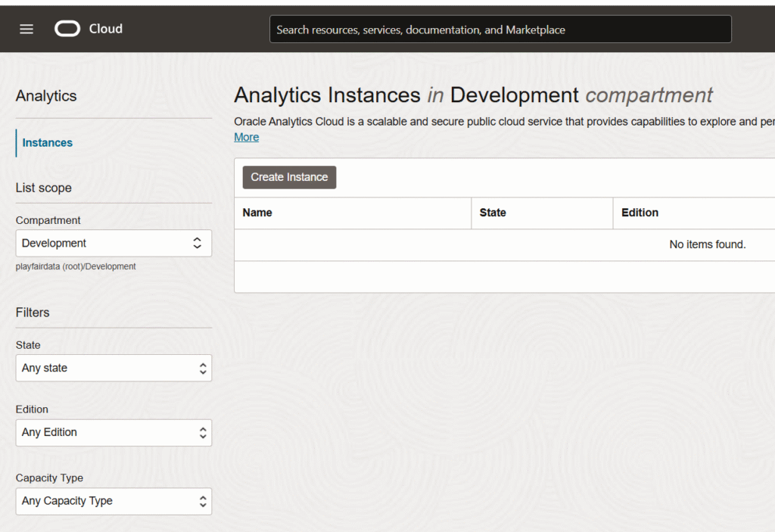Click the compartment path playfairdata (root)/Development
Image resolution: width=775 pixels, height=532 pixels.
pyautogui.click(x=76, y=266)
